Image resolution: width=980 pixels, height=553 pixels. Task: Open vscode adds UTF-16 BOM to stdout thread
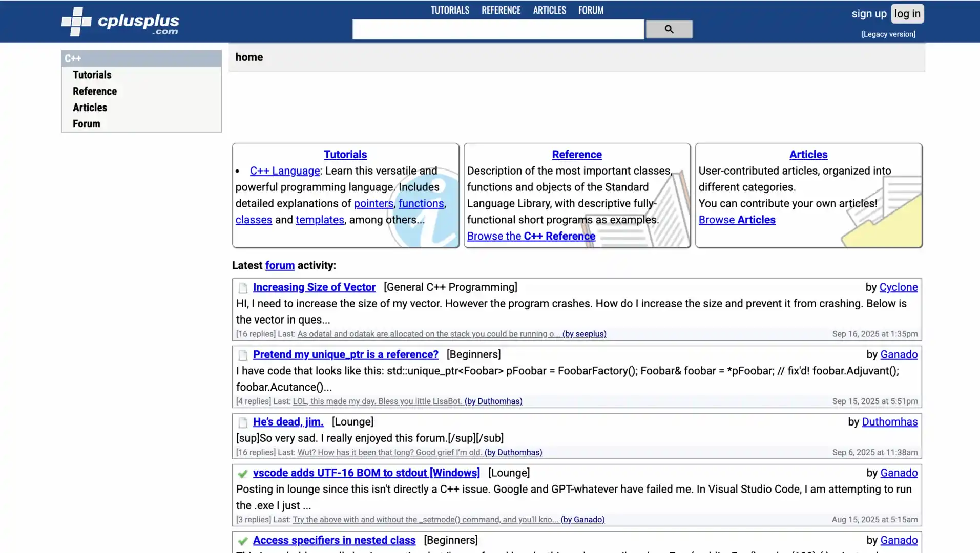pos(366,474)
